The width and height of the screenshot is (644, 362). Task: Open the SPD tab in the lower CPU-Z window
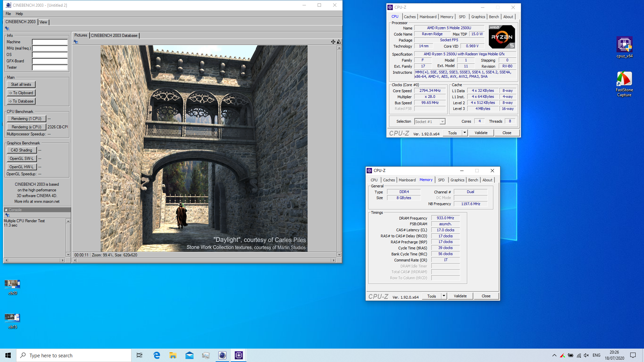pyautogui.click(x=441, y=180)
